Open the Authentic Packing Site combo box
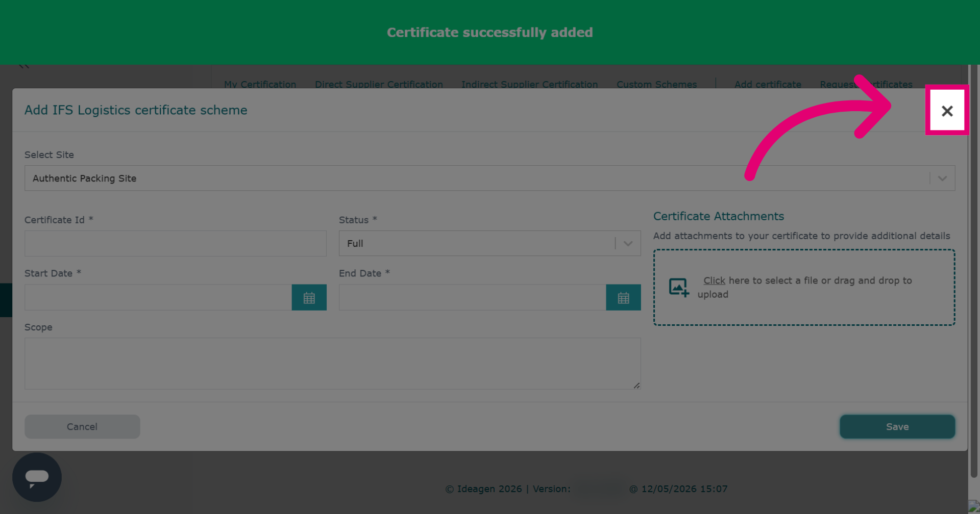Screen dimensions: 980x514 tap(489, 178)
